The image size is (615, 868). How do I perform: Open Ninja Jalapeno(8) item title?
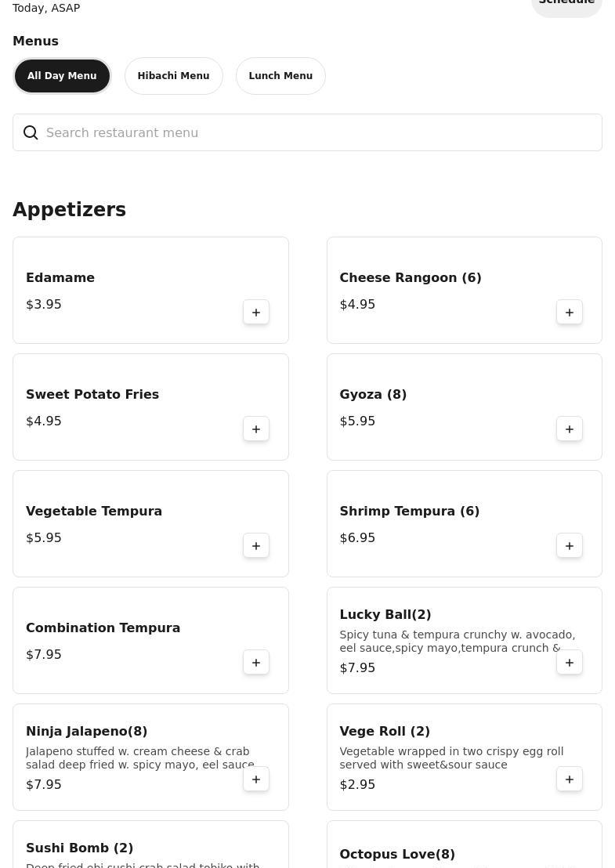point(87,731)
